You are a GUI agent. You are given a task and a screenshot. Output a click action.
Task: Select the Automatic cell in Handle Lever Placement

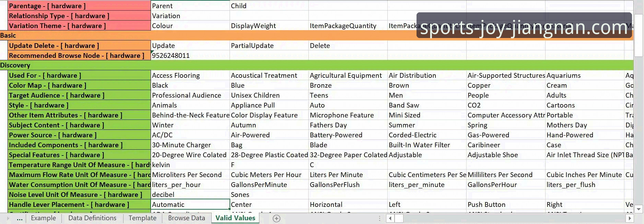[190, 204]
